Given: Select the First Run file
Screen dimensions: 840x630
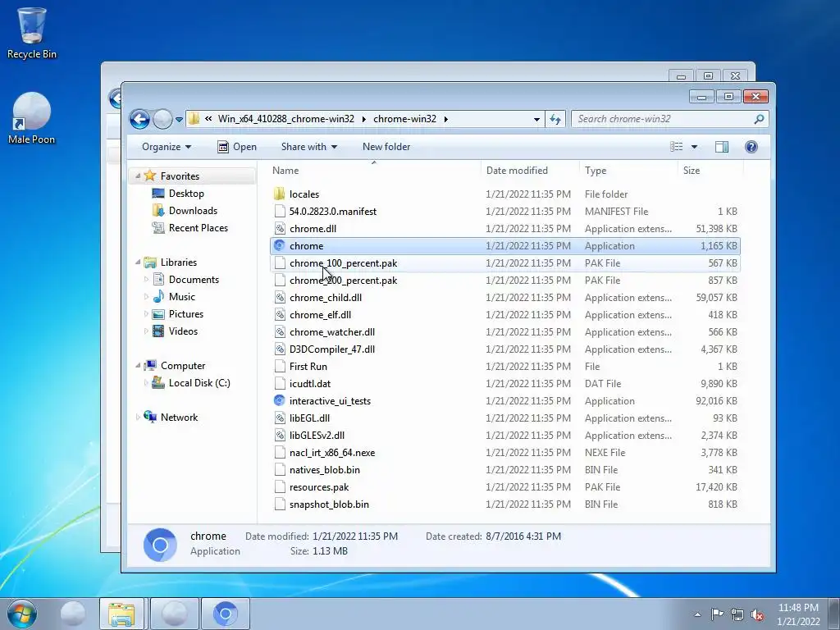Looking at the screenshot, I should [x=308, y=367].
